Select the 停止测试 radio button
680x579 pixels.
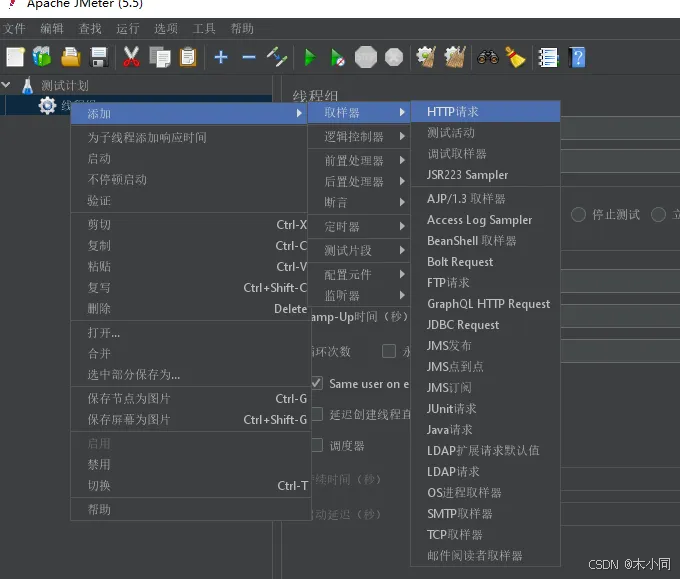coord(578,214)
